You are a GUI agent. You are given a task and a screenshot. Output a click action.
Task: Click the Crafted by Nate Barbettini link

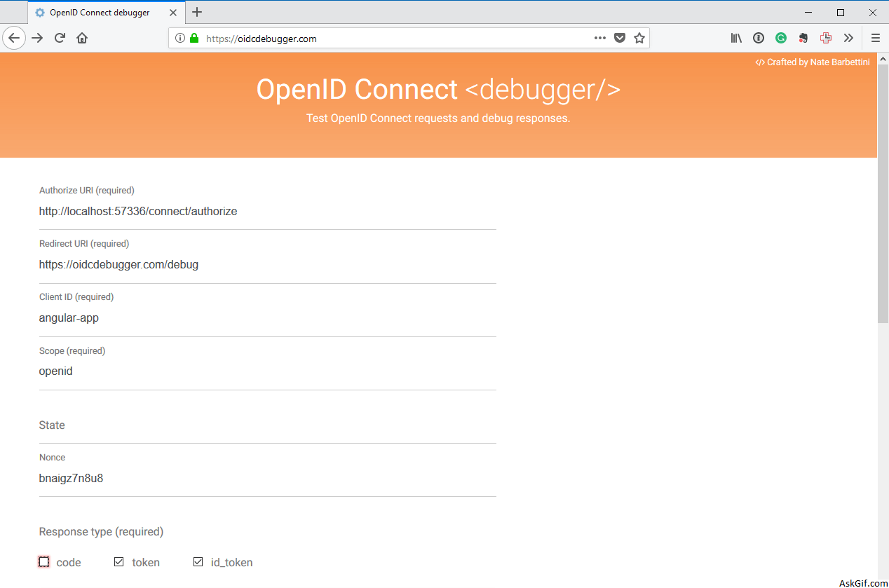click(812, 62)
